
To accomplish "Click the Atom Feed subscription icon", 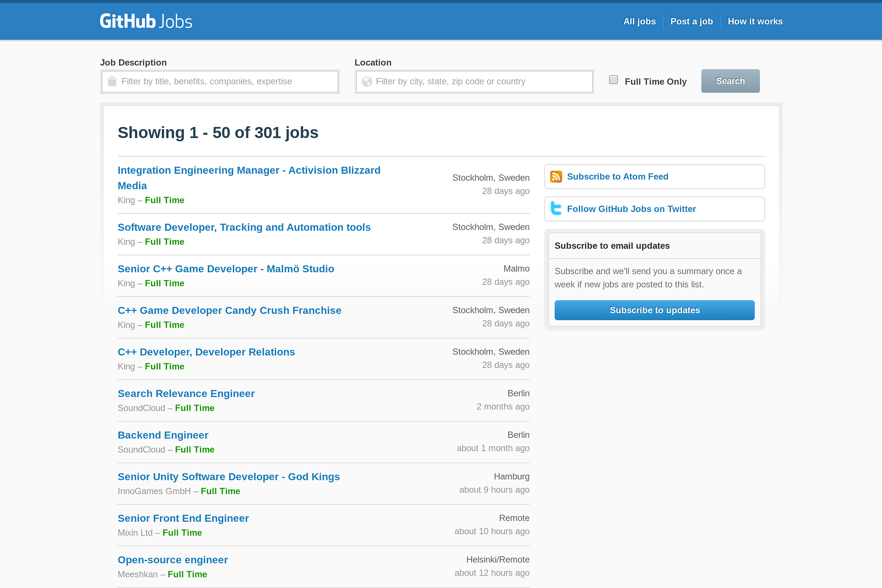I will click(557, 176).
